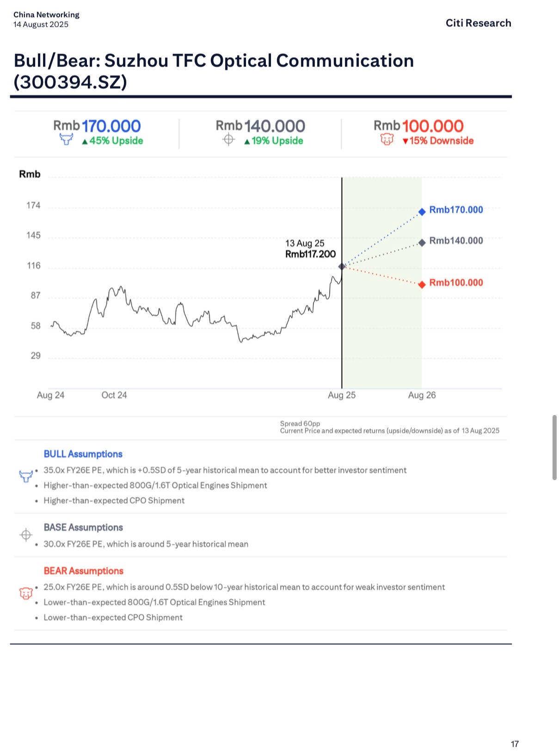The height and width of the screenshot is (756, 559).
Task: Click the crosshair icon beside BASE Assumptions
Action: [26, 535]
